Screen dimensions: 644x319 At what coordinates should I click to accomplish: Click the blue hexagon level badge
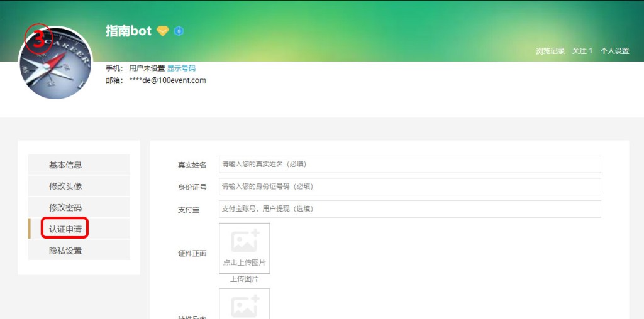[179, 31]
